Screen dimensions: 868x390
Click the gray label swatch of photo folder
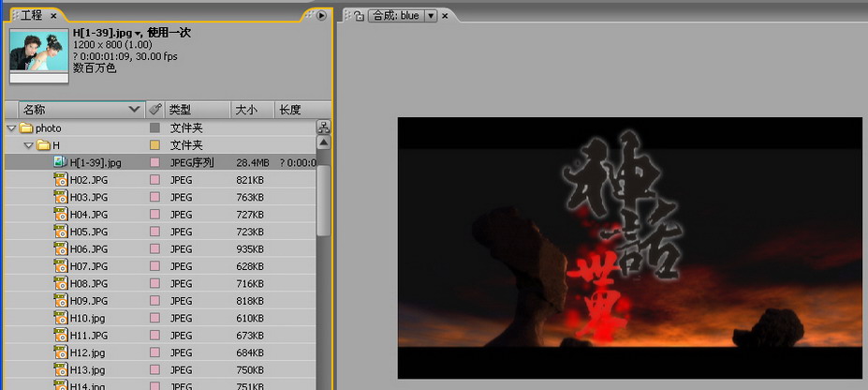155,127
